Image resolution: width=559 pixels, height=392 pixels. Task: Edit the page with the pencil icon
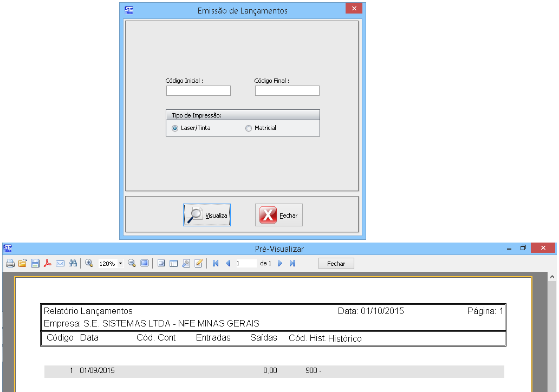pyautogui.click(x=198, y=264)
